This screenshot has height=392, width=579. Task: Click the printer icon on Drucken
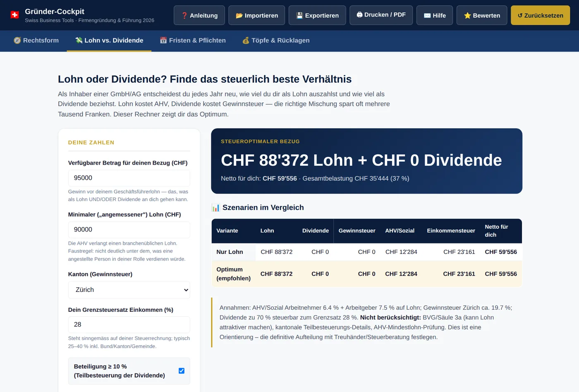coord(359,14)
